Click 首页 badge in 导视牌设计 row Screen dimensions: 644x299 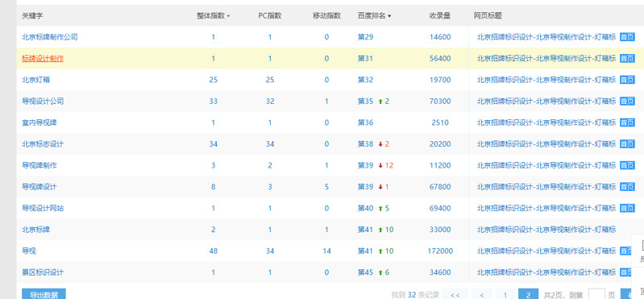627,186
